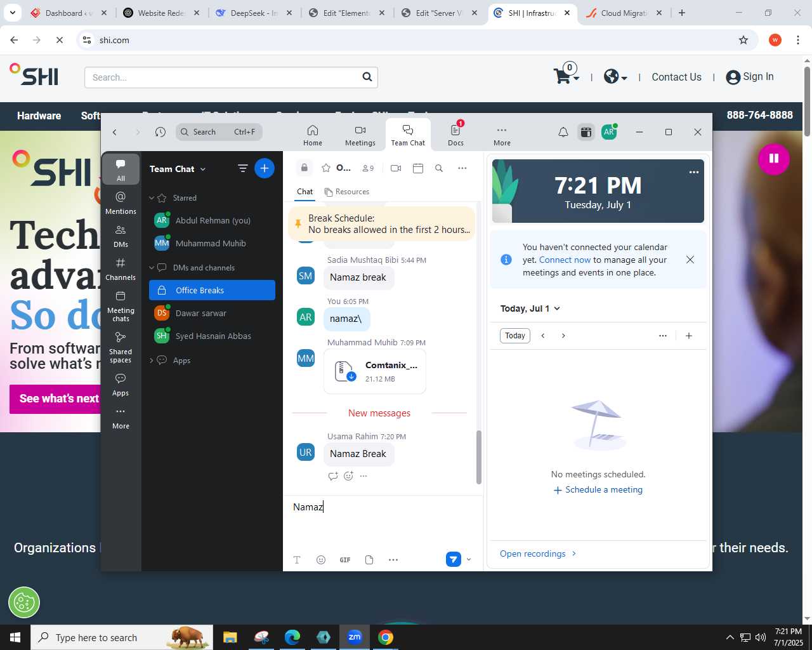Screen dimensions: 812x650
Task: Click the chat list filter icon
Action: coord(242,168)
